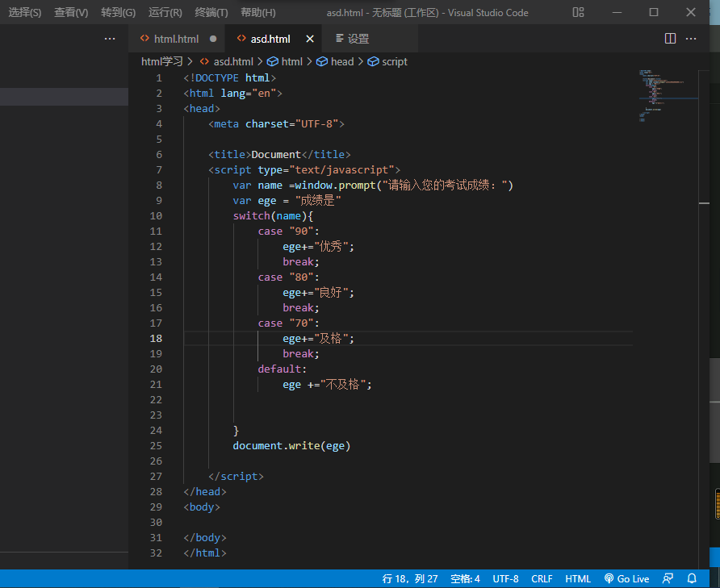Open the 查看(V) menu
Image resolution: width=720 pixels, height=588 pixels.
coord(71,12)
